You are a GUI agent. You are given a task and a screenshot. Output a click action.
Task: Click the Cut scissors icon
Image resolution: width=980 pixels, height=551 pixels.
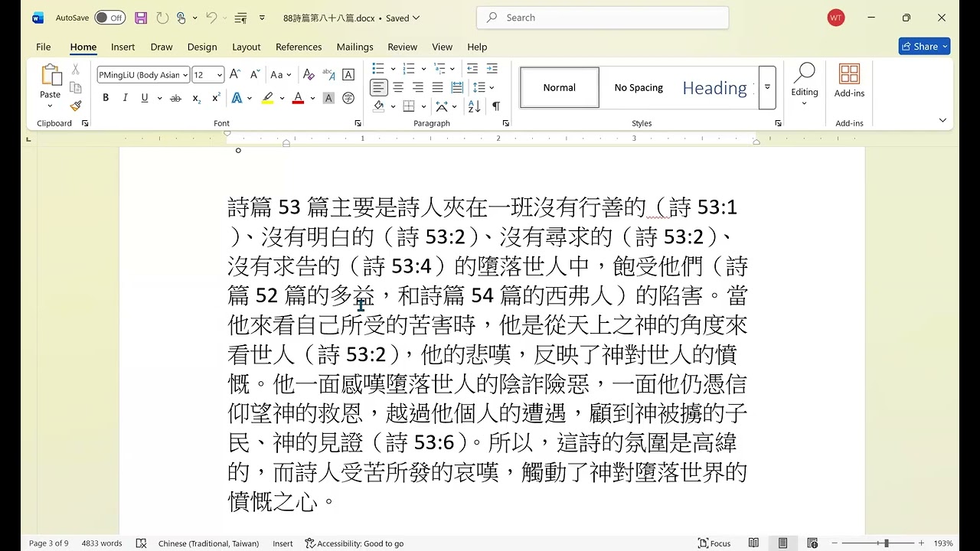point(75,69)
